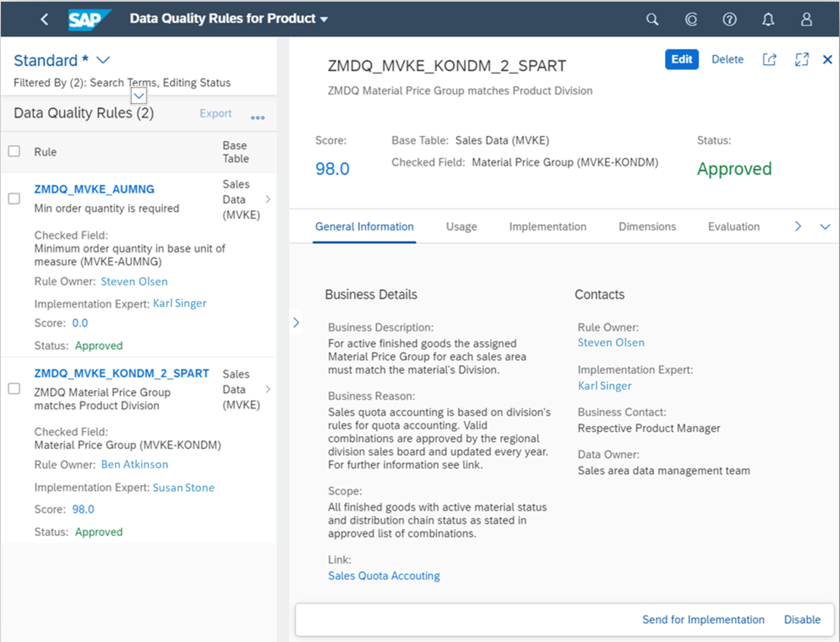Screen dimensions: 840x642
Task: Click the Edit button
Action: pos(682,60)
